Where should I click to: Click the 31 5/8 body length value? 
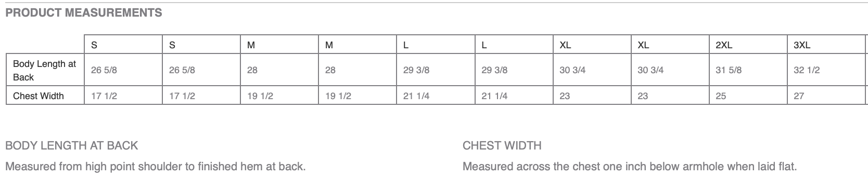point(729,70)
